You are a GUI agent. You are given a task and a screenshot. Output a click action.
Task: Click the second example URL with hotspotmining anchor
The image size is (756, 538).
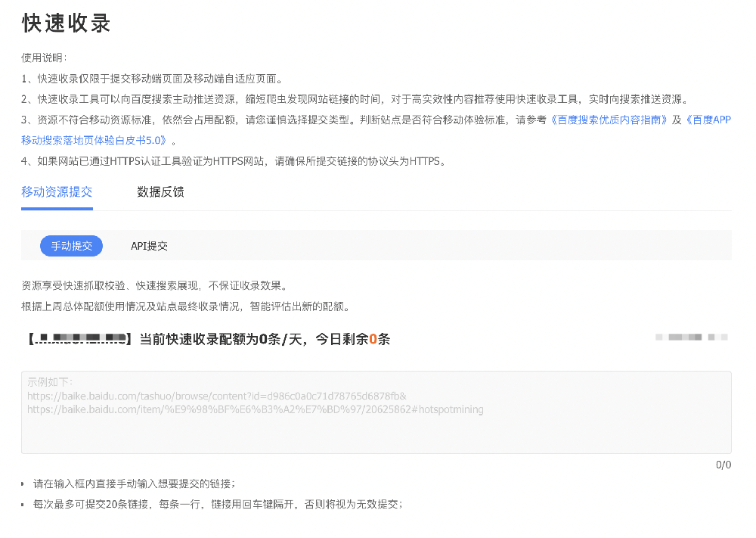tap(256, 409)
